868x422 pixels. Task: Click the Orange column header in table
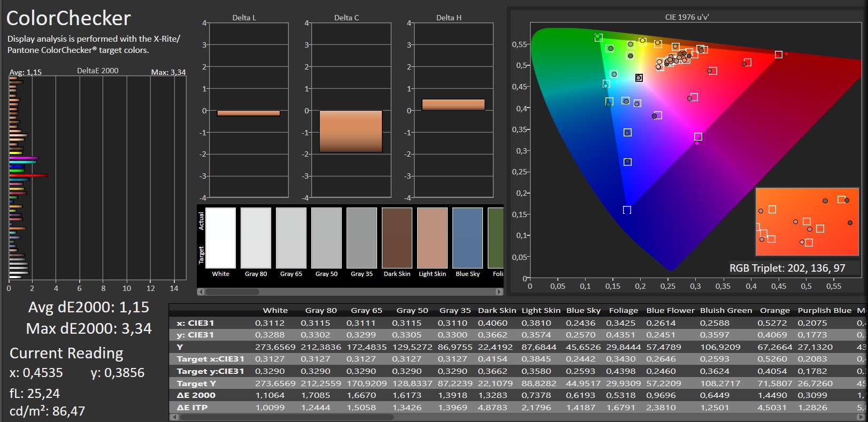click(774, 310)
